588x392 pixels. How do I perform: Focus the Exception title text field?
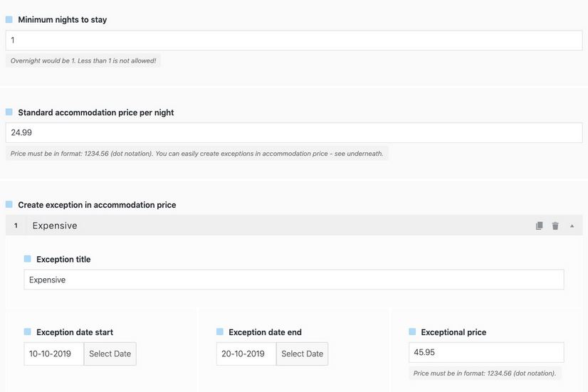point(294,280)
